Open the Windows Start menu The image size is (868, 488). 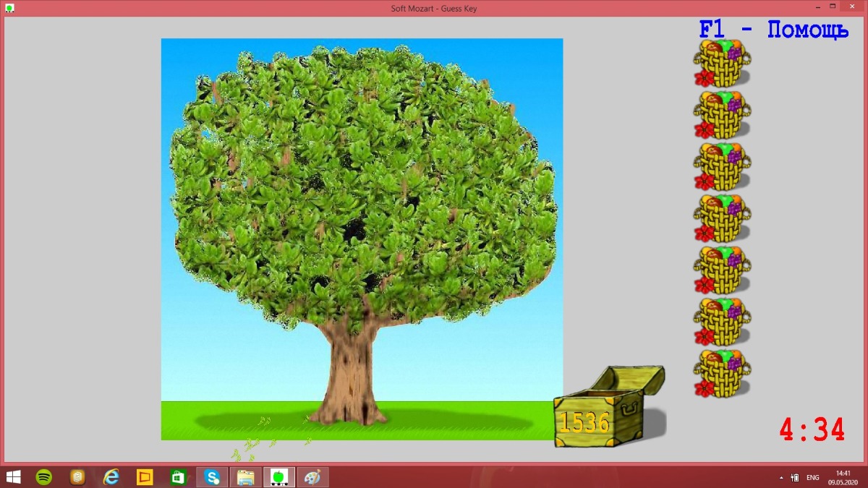coord(13,477)
